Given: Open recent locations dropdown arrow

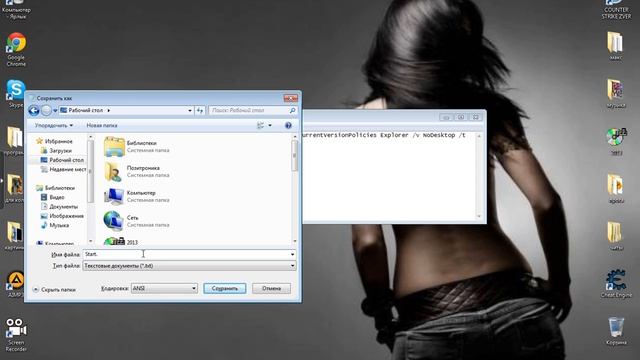Looking at the screenshot, I should [x=55, y=111].
